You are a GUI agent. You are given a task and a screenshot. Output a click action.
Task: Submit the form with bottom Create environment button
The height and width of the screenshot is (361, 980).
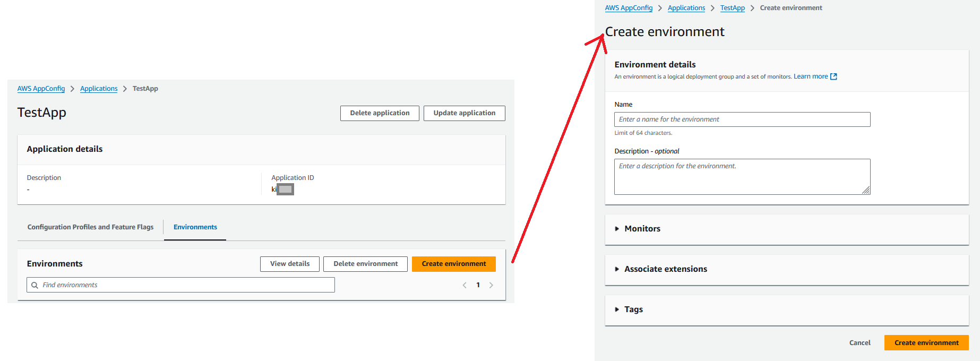pos(926,343)
